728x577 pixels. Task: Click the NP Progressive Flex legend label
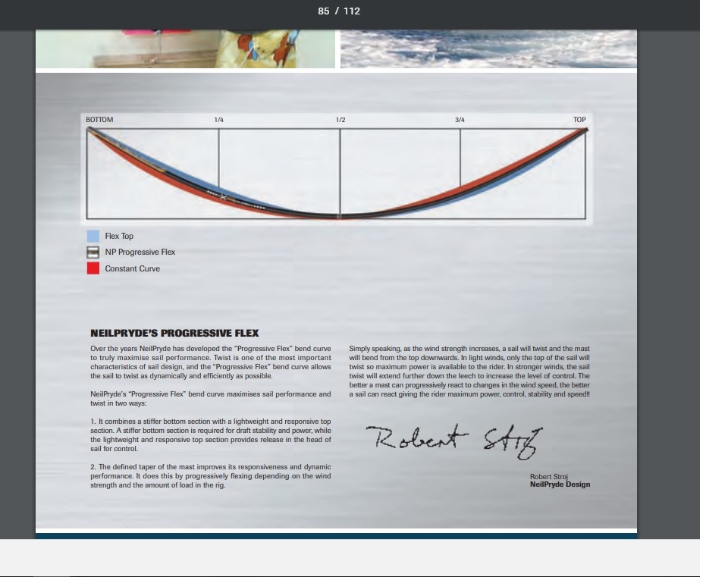coord(140,252)
